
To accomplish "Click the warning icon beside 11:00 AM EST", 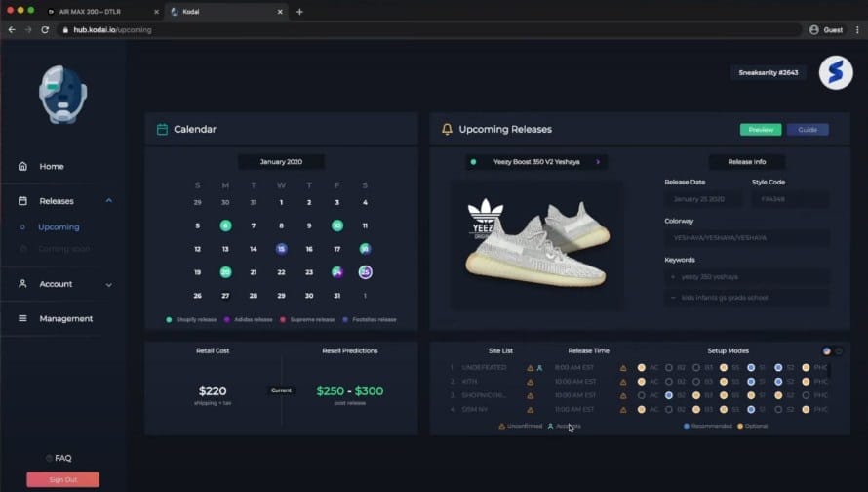I will tap(623, 410).
